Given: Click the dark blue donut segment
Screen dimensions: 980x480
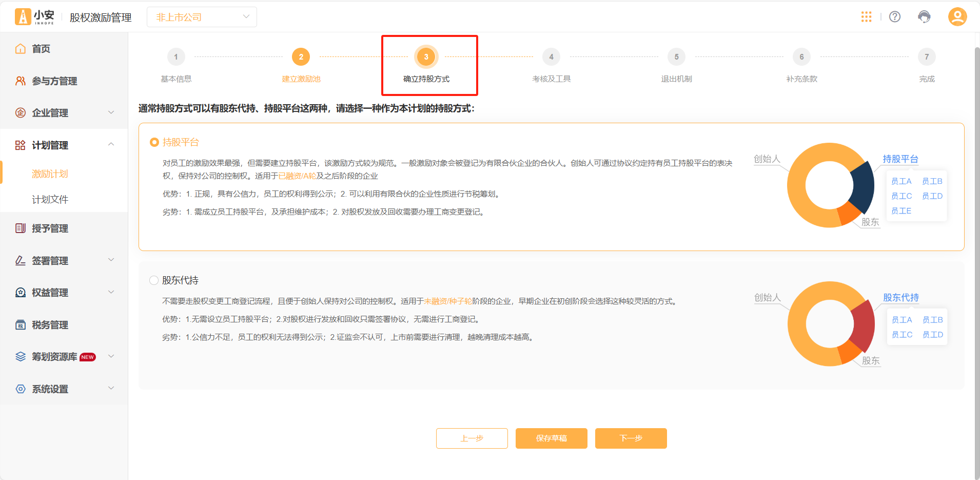Looking at the screenshot, I should click(863, 187).
